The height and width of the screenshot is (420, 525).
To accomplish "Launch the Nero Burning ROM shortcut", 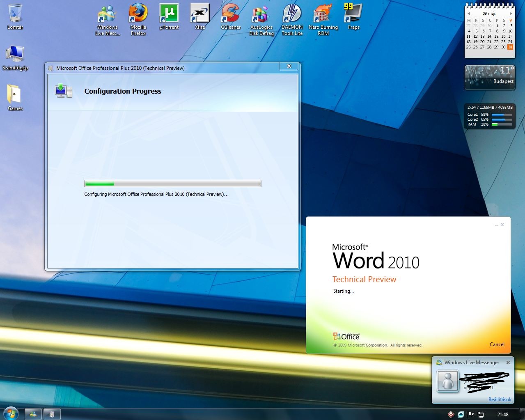I will coord(323,19).
